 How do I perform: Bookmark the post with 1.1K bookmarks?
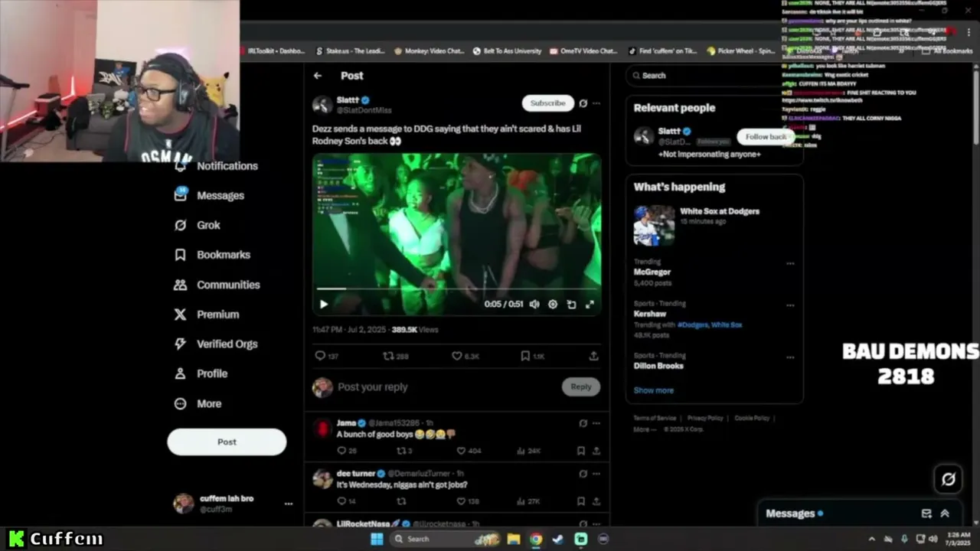pyautogui.click(x=532, y=356)
